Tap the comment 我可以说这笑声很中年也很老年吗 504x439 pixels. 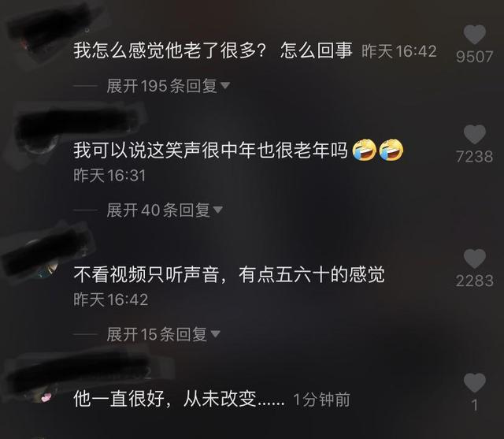coord(210,151)
